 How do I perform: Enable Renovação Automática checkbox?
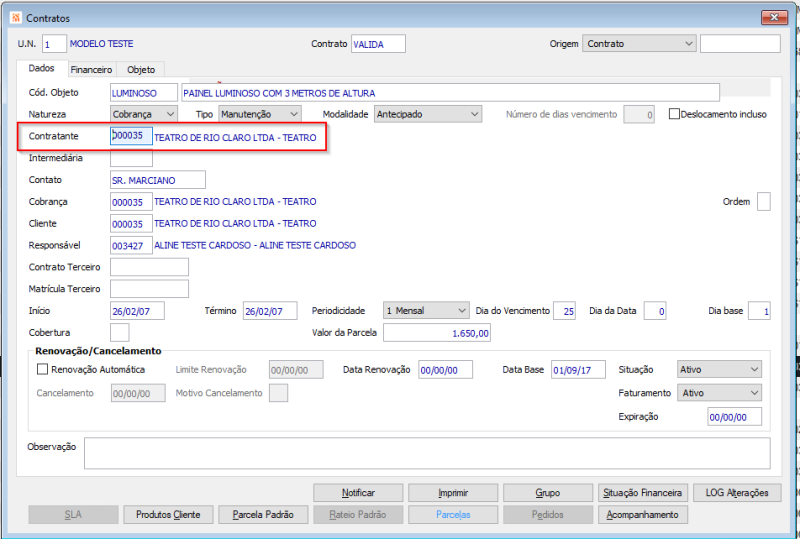click(42, 369)
